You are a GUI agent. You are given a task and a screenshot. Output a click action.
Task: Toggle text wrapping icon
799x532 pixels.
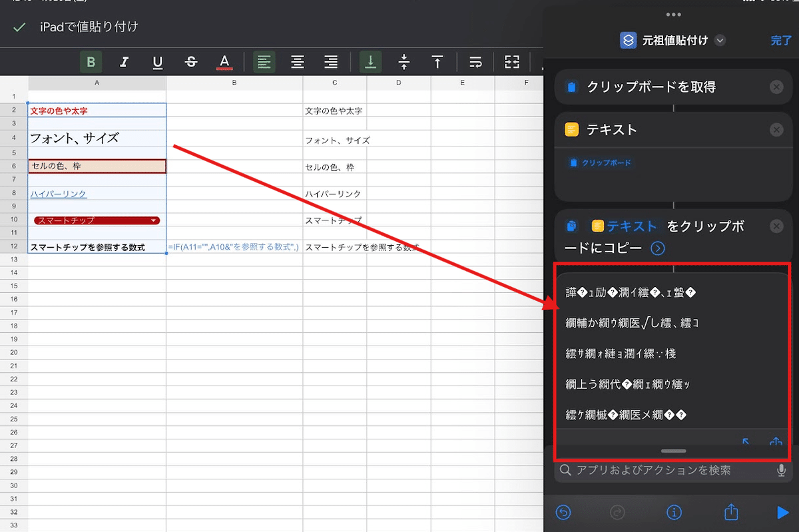tap(475, 62)
